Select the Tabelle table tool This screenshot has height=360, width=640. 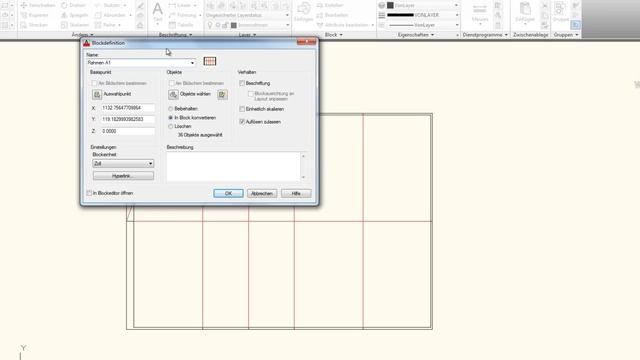181,25
